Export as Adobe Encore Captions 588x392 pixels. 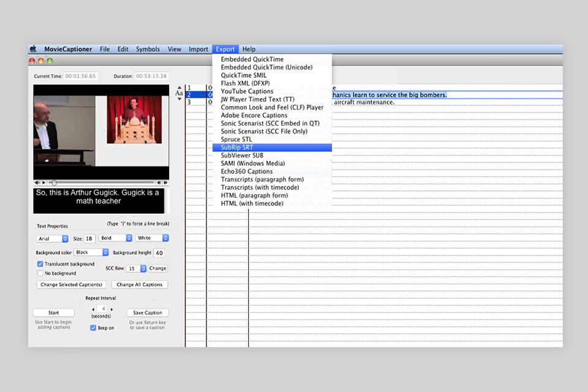click(272, 115)
